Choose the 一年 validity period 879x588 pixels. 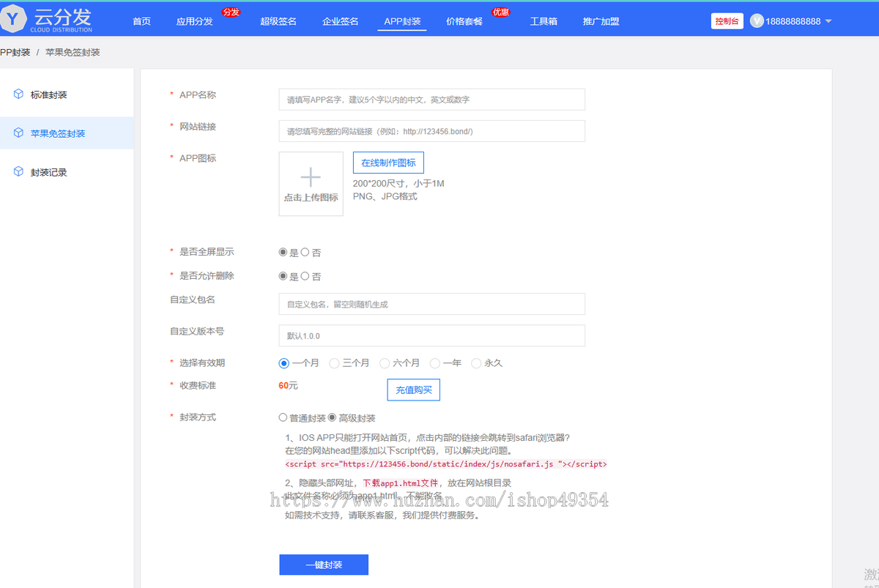tap(434, 363)
